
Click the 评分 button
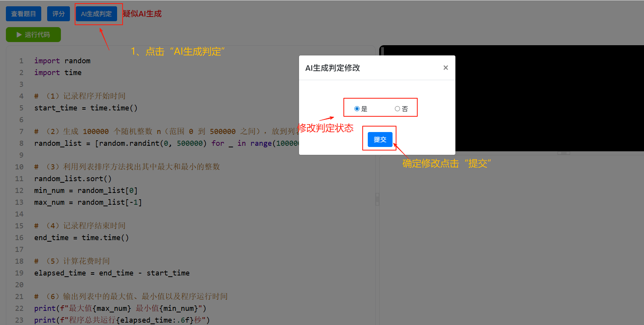click(59, 14)
